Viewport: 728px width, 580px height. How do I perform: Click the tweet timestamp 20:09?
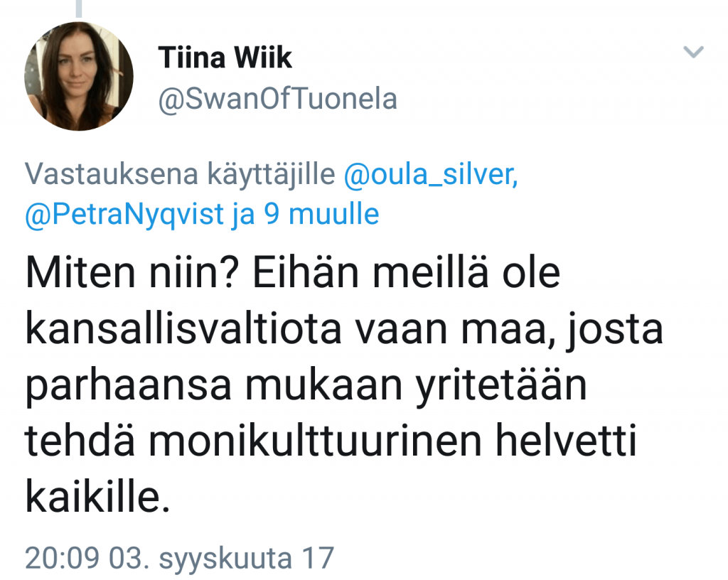(63, 558)
